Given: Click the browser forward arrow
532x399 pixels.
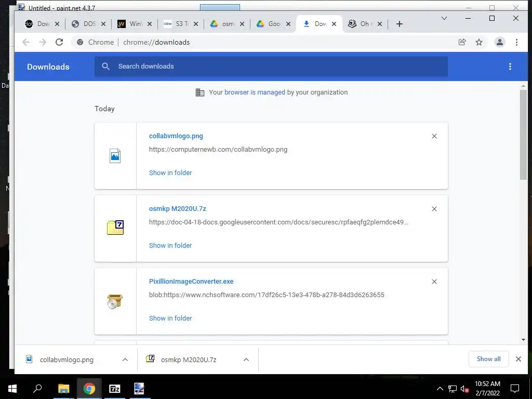Looking at the screenshot, I should pyautogui.click(x=43, y=42).
